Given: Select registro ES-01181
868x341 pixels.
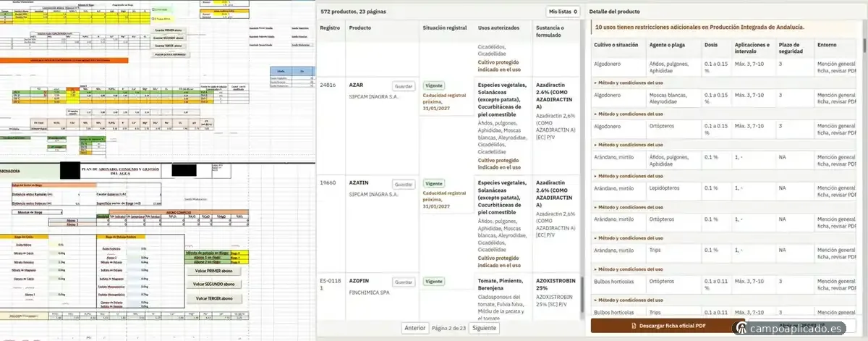Looking at the screenshot, I should (x=330, y=285).
